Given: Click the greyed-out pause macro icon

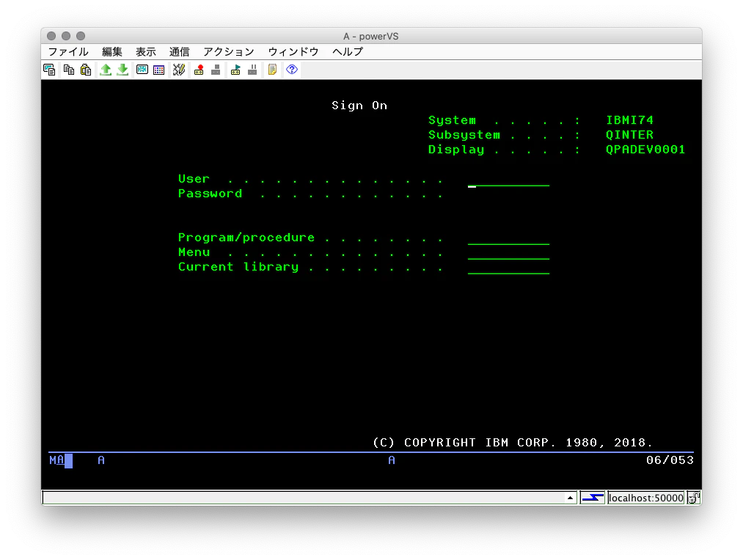Looking at the screenshot, I should click(x=252, y=70).
